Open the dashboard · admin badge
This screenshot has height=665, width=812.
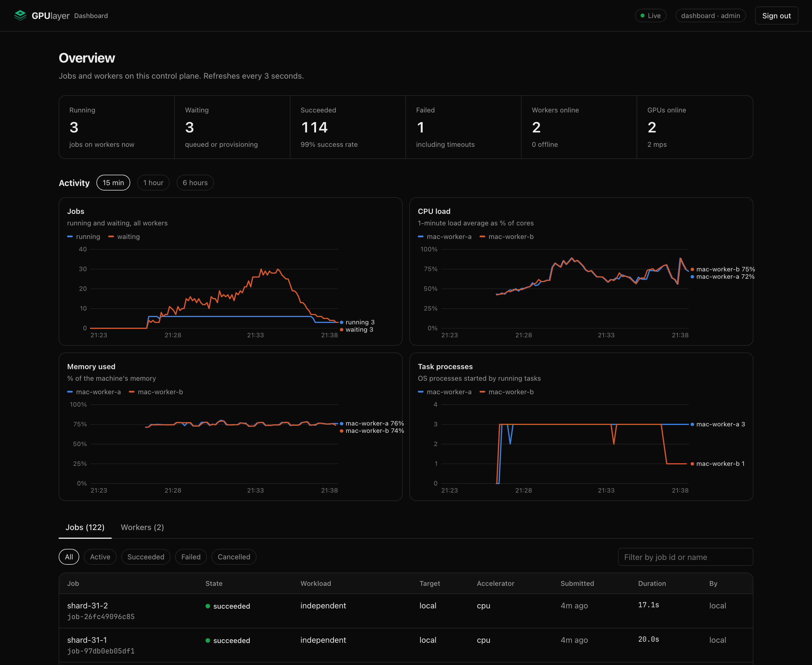710,16
